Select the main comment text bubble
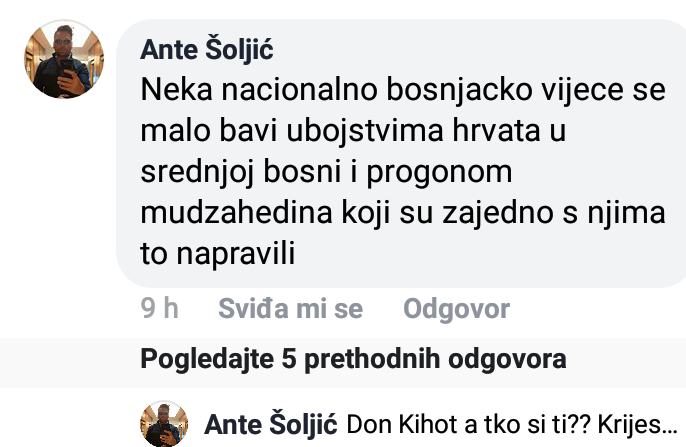This screenshot has height=447, width=686. pyautogui.click(x=401, y=153)
